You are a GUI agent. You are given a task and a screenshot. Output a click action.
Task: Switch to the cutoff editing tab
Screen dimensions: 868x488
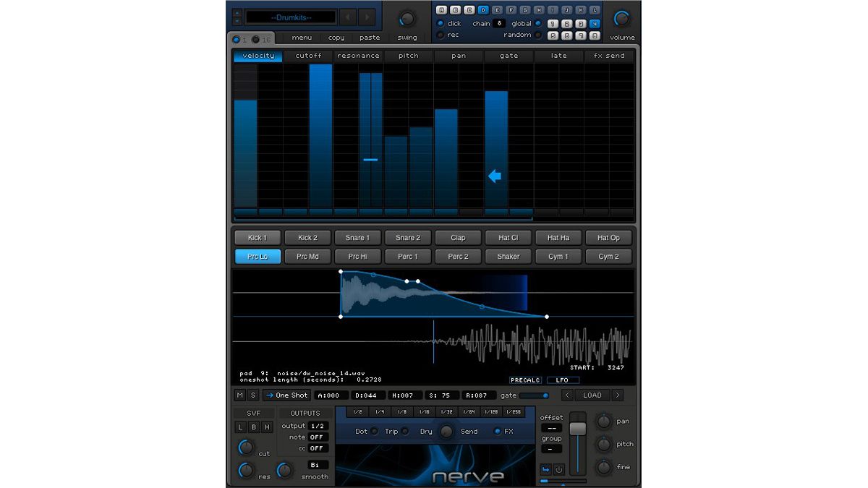(309, 56)
